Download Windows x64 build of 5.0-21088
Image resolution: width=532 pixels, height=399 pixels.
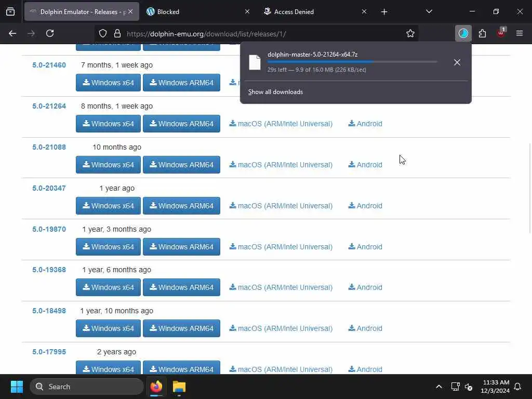(x=108, y=165)
